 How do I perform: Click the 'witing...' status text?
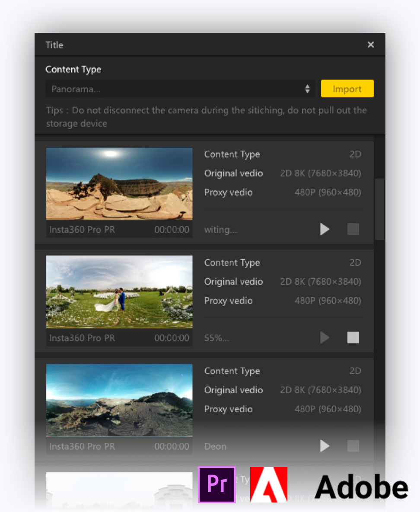221,230
